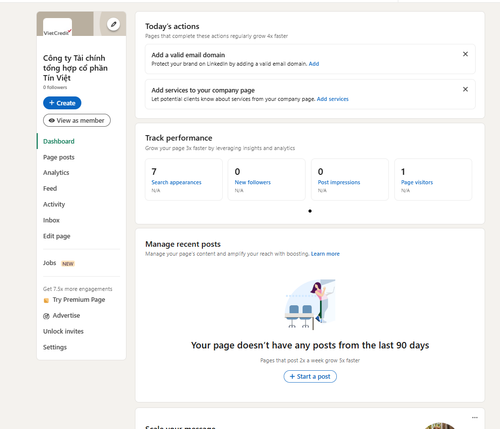
Task: Click the 1 page visitors count
Action: (x=403, y=172)
